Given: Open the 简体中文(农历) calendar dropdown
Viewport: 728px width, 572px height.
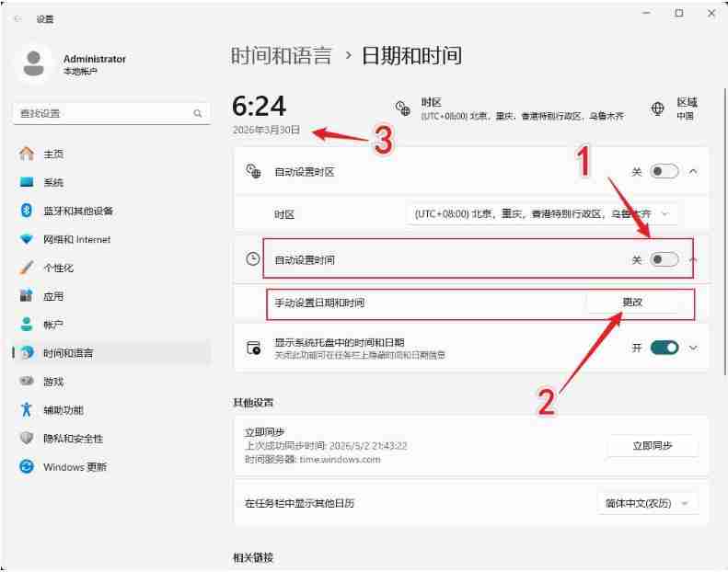Looking at the screenshot, I should point(647,503).
